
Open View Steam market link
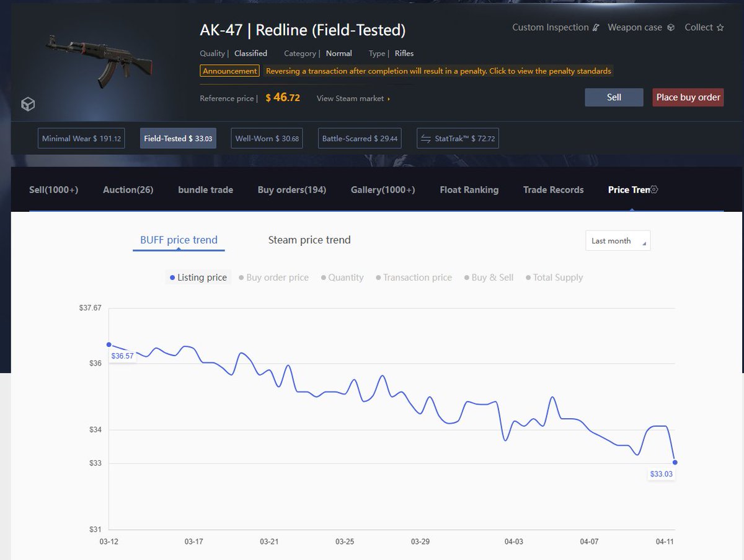click(353, 98)
